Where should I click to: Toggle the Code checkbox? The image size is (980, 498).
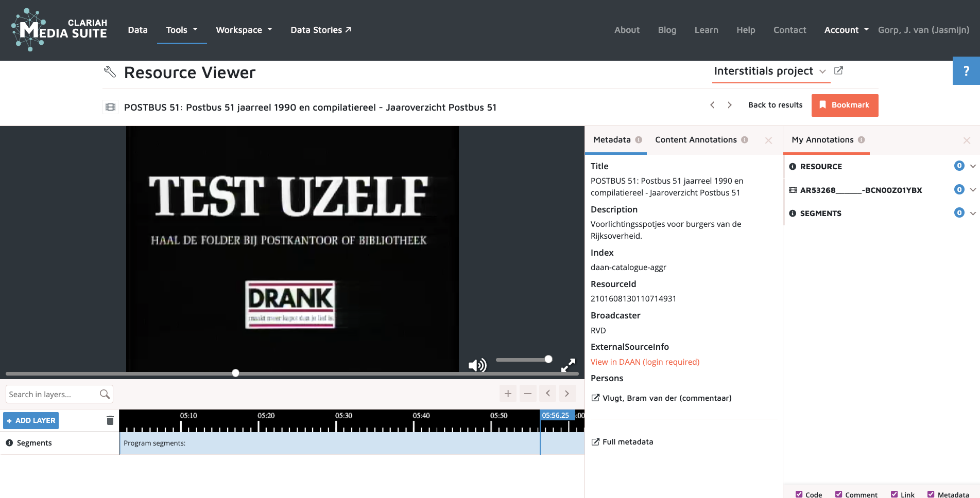tap(799, 494)
